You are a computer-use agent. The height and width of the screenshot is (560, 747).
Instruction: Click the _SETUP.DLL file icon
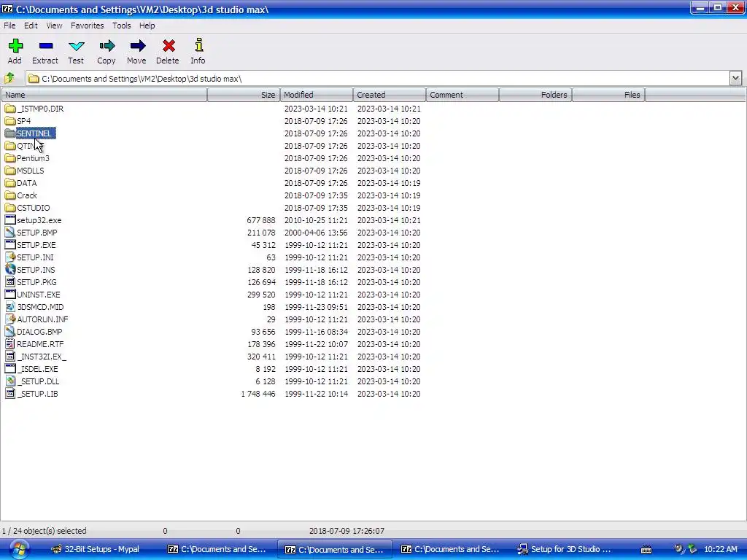pyautogui.click(x=10, y=381)
